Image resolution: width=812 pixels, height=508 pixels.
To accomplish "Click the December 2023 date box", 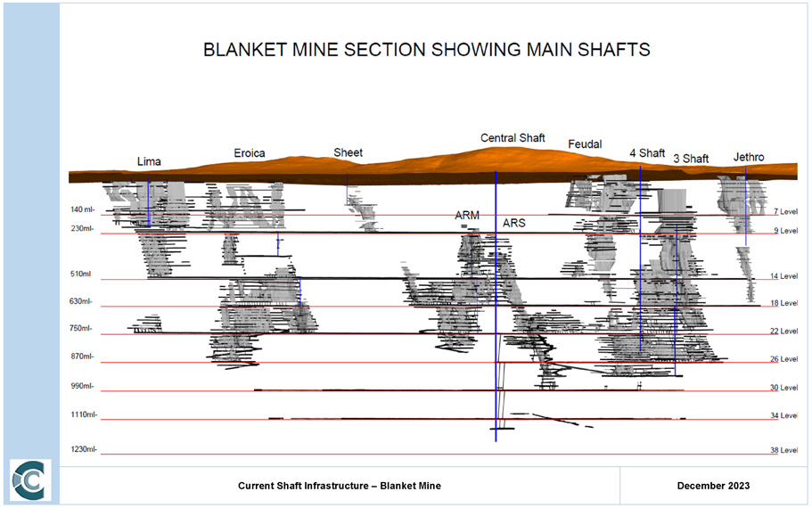I will pyautogui.click(x=713, y=486).
